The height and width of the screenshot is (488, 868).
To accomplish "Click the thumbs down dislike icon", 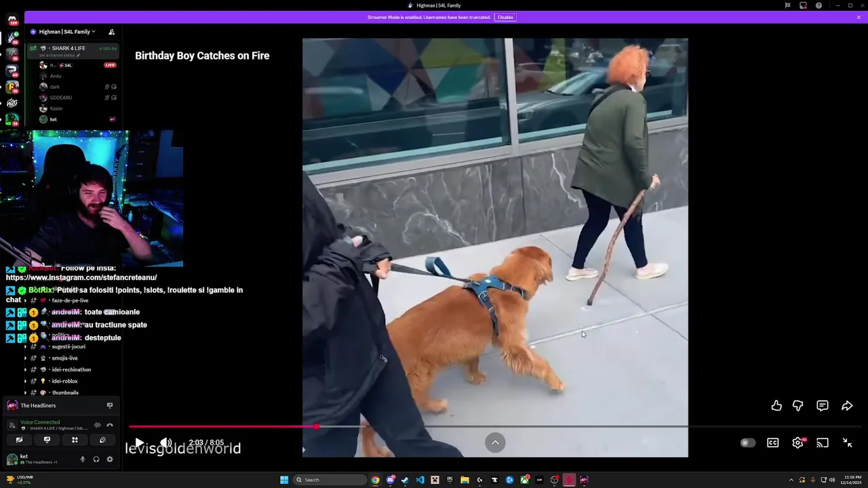I will click(798, 405).
